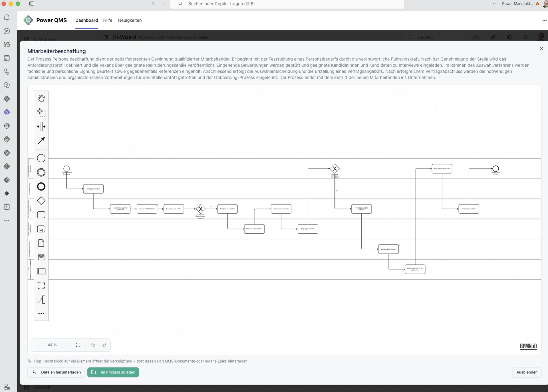
Task: Undo the last diagram change
Action: click(93, 345)
